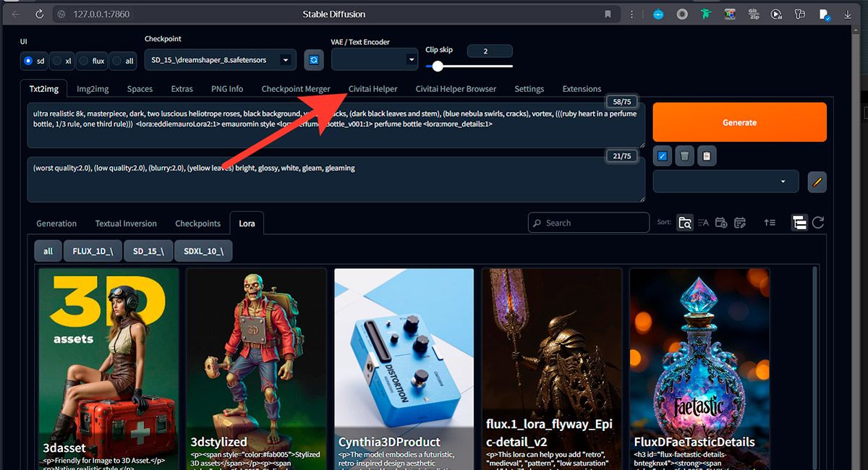Viewport: 868px width, 470px height.
Task: Click the Lora Search field
Action: tap(589, 223)
